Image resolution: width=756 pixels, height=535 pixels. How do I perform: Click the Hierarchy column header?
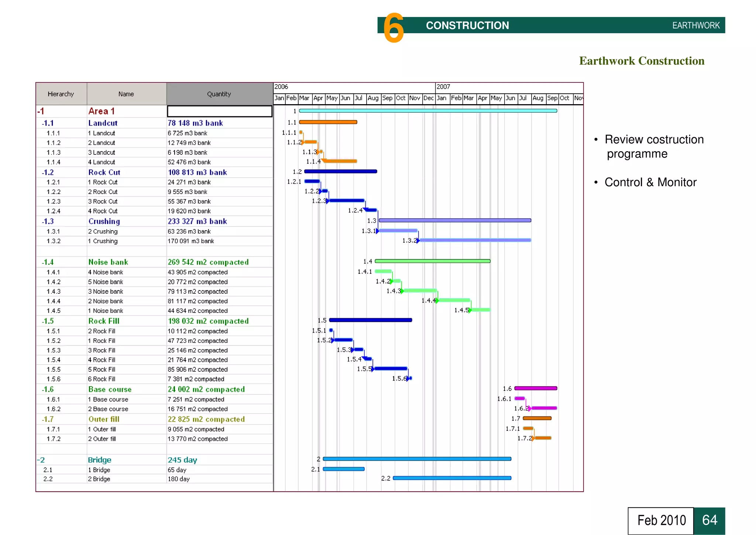(61, 94)
